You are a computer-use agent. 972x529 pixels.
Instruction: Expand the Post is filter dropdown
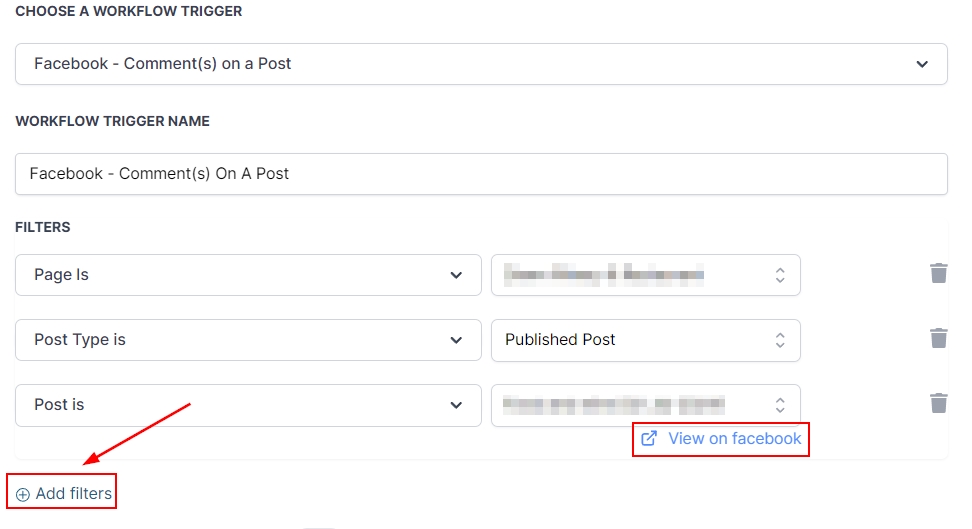248,405
